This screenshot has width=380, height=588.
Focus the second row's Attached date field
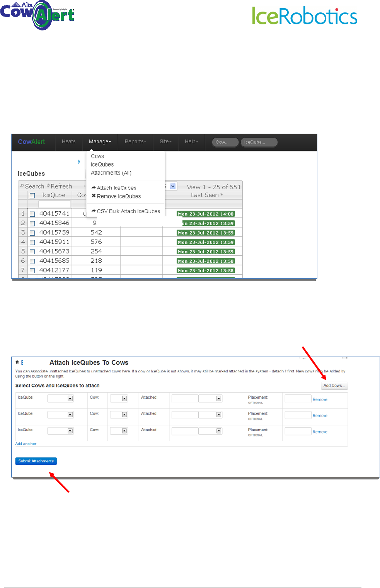click(185, 415)
